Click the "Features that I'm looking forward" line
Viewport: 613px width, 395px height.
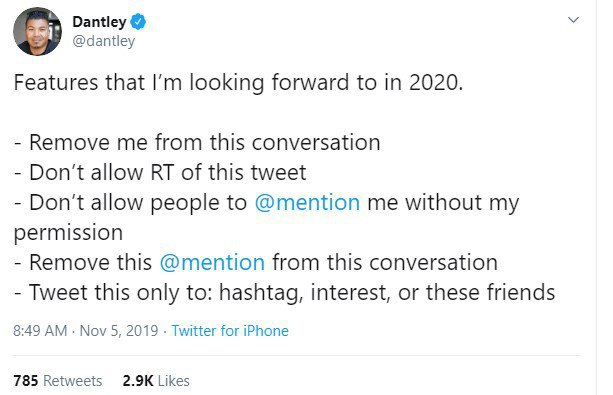coord(238,83)
